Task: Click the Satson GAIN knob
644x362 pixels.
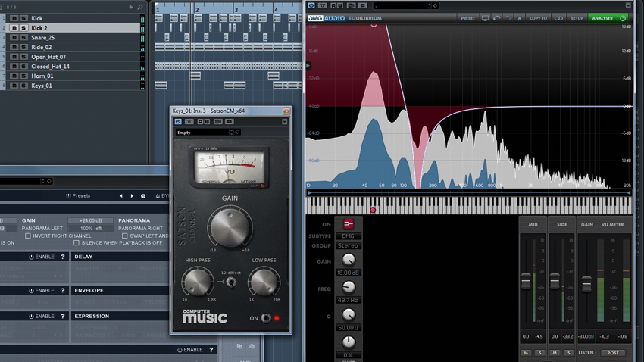Action: (230, 226)
